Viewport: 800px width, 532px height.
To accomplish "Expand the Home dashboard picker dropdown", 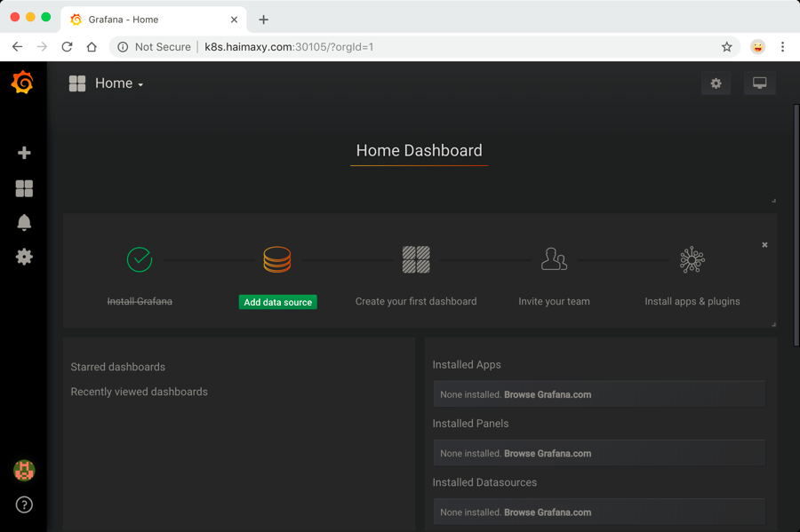I will (x=119, y=83).
